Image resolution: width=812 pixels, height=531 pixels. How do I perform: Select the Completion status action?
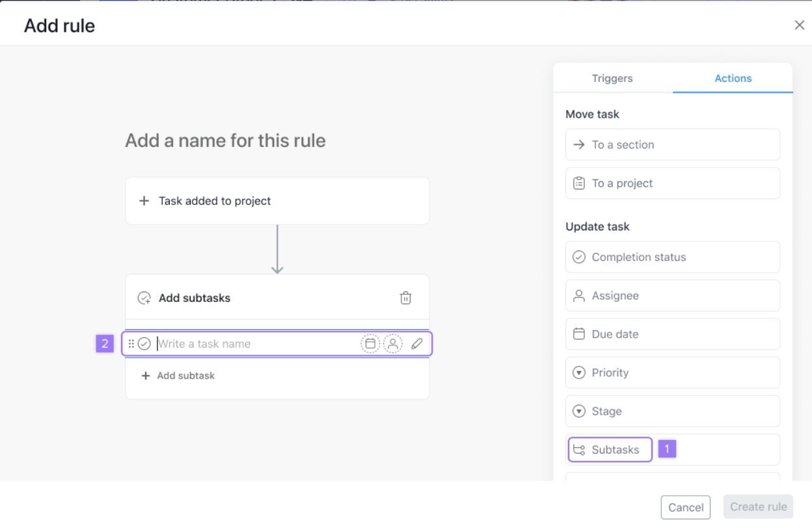click(672, 257)
